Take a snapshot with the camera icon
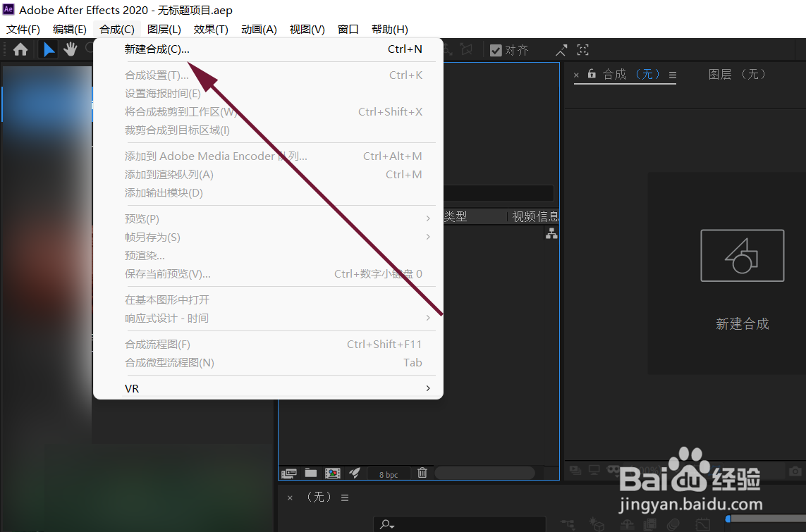This screenshot has height=532, width=806. [x=795, y=471]
